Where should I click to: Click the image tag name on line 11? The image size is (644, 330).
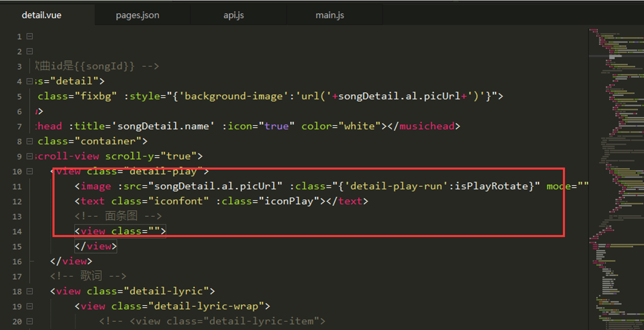pos(96,186)
